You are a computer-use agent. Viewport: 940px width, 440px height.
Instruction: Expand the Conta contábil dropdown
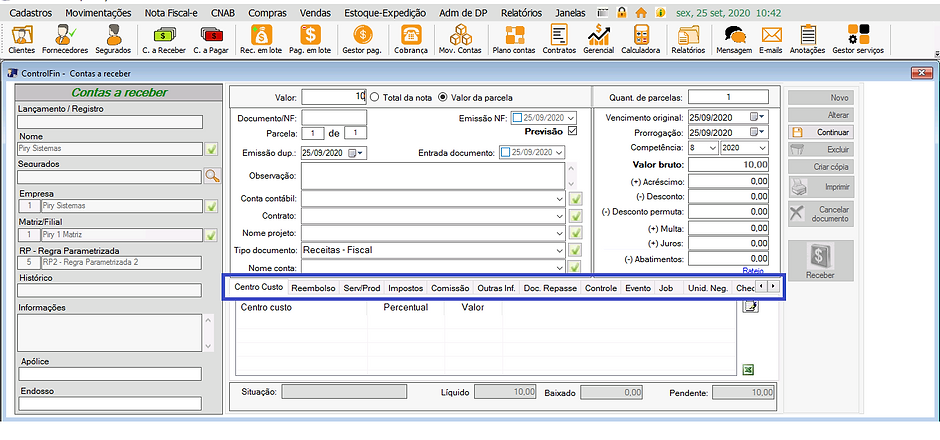coord(559,199)
